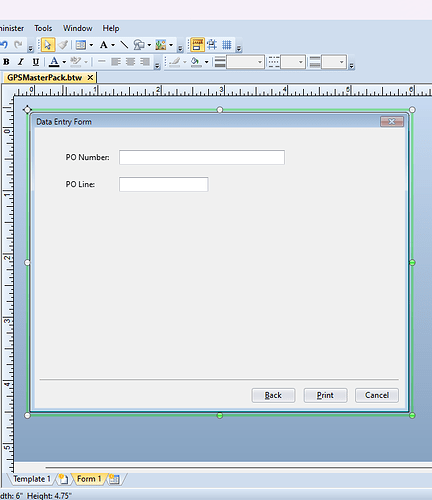432x500 pixels.
Task: Switch to the Template 1 tab
Action: [x=32, y=479]
